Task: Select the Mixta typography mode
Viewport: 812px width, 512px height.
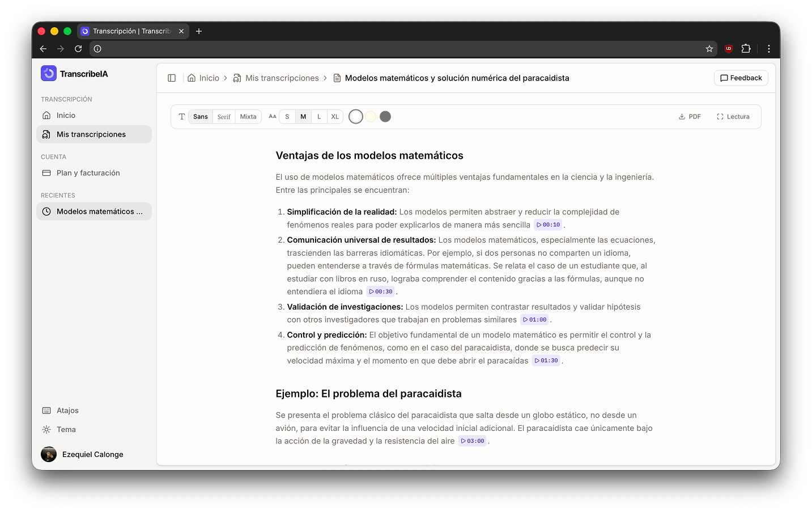Action: click(248, 116)
